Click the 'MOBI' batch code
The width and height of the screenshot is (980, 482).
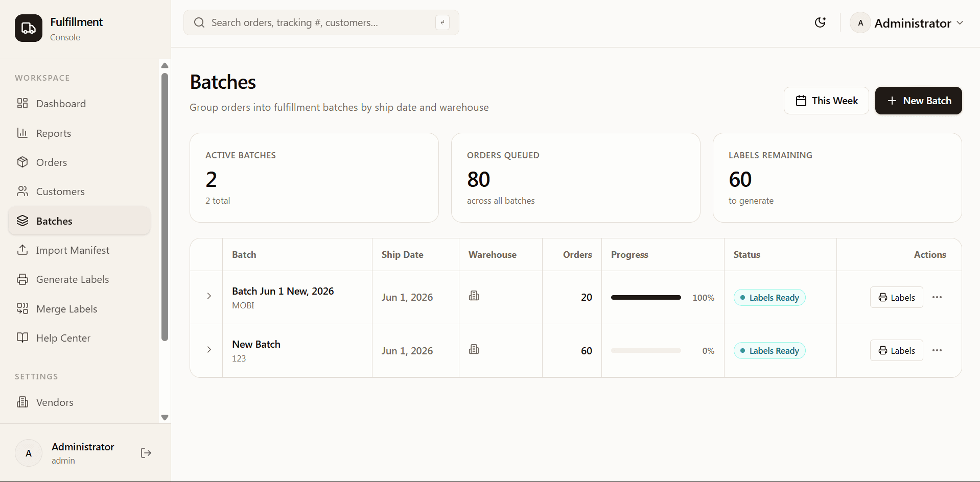pos(243,305)
